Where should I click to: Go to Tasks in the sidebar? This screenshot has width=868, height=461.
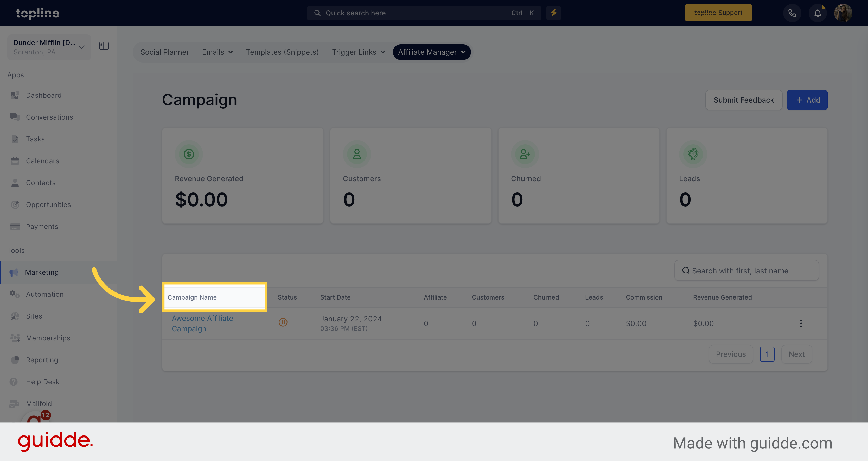pos(35,139)
